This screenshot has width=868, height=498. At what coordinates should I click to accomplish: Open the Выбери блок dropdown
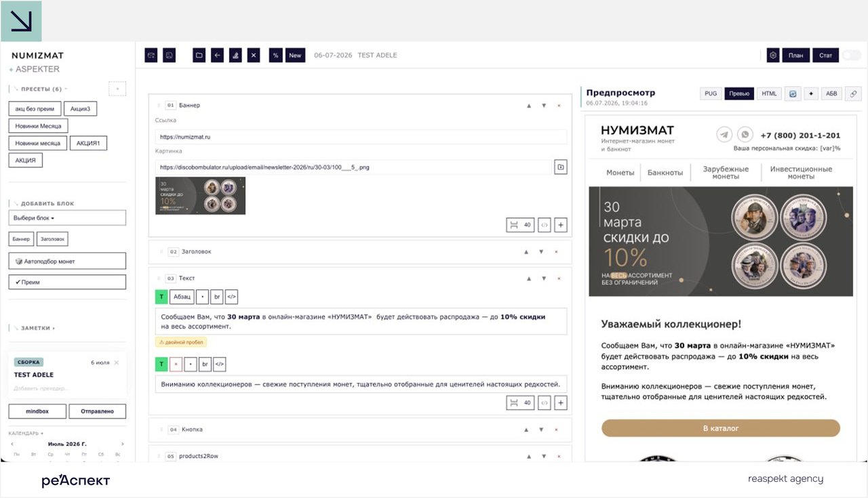coord(67,218)
